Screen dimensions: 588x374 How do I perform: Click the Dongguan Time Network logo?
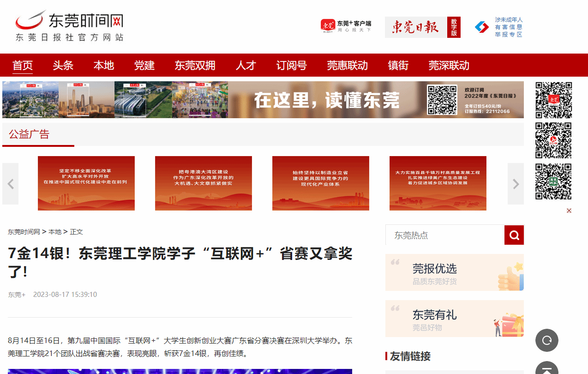click(x=69, y=26)
